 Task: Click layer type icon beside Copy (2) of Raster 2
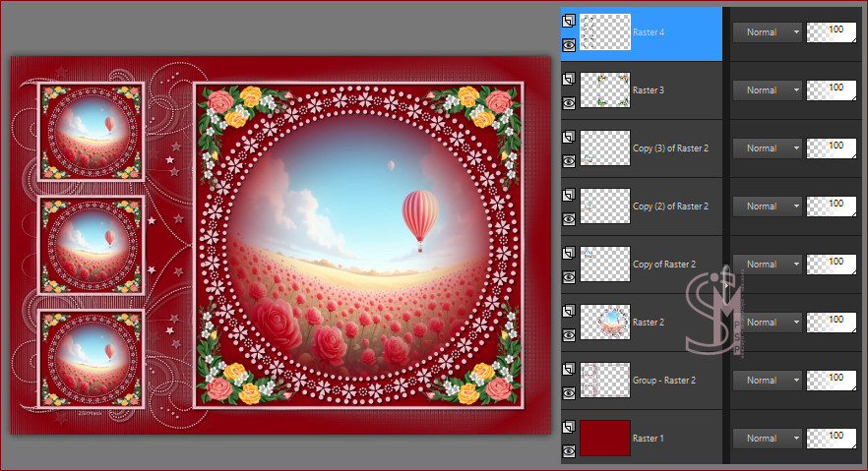[x=568, y=195]
